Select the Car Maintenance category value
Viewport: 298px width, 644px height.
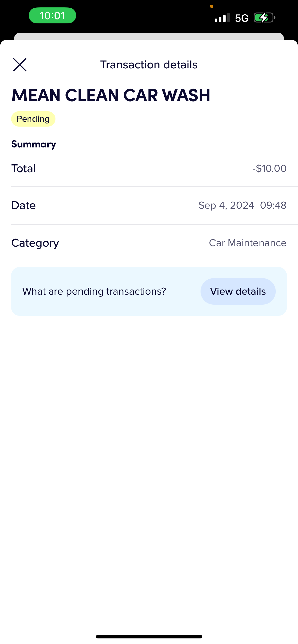[247, 243]
